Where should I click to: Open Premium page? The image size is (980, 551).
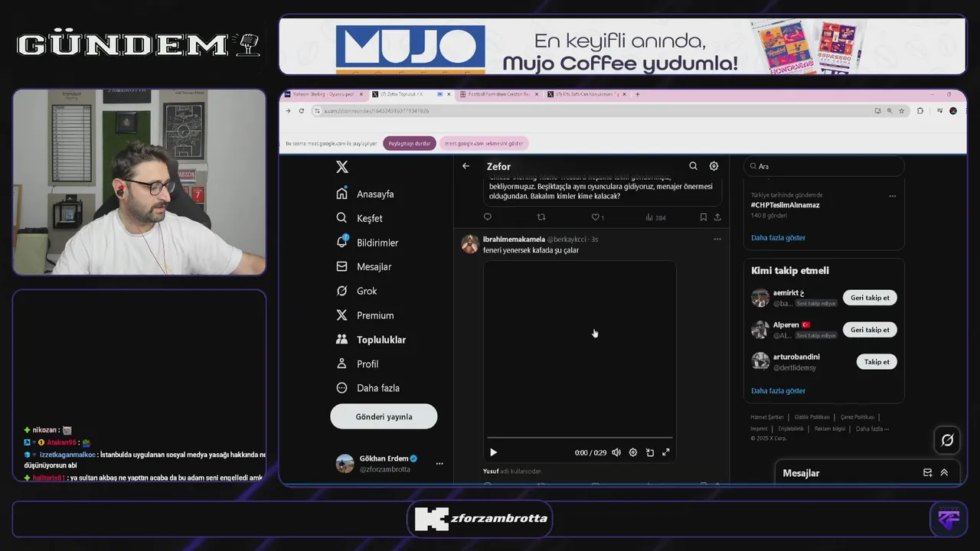364,315
